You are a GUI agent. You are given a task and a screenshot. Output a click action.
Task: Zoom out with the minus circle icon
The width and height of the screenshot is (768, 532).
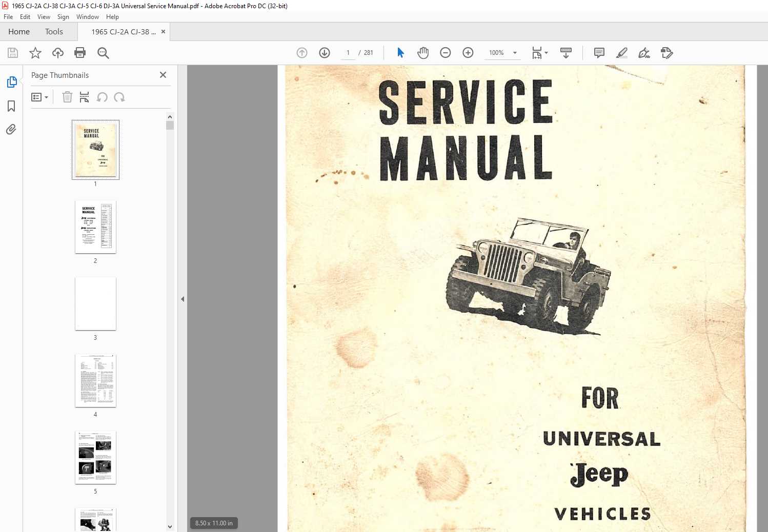pyautogui.click(x=446, y=53)
